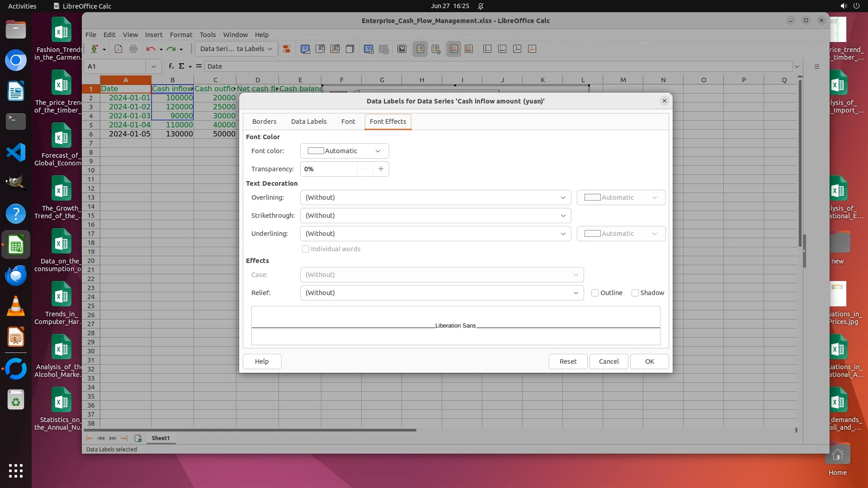
Task: Enable the Shadow checkbox
Action: [635, 293]
